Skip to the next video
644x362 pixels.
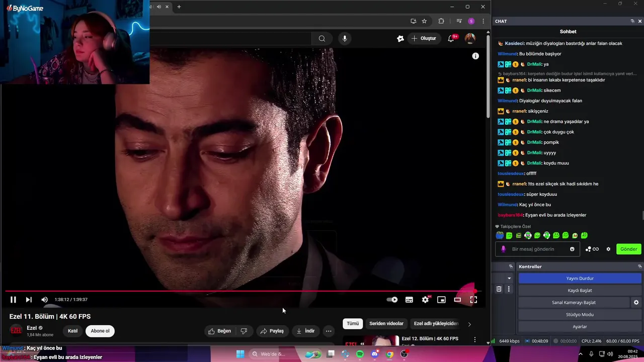coord(29,300)
